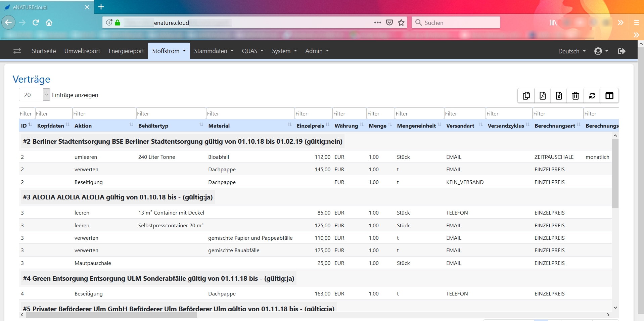This screenshot has width=644, height=321.
Task: Sort by Kopfdaten column header
Action: [x=53, y=126]
